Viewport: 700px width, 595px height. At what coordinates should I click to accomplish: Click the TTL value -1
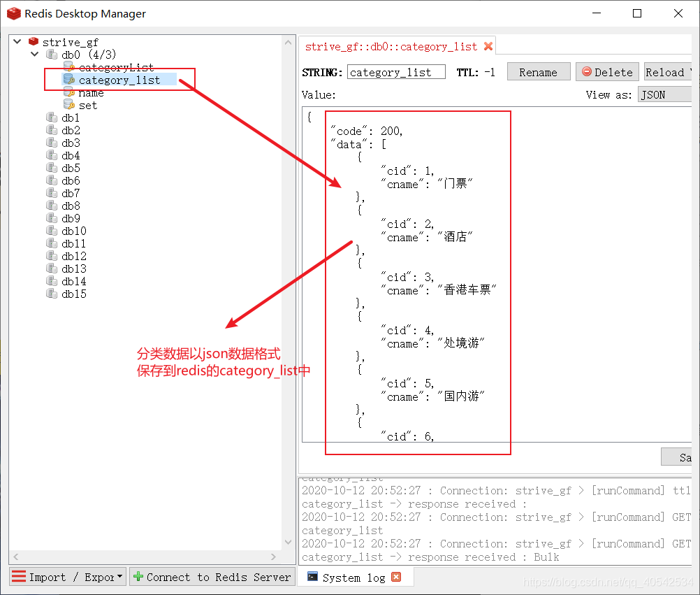pyautogui.click(x=490, y=72)
